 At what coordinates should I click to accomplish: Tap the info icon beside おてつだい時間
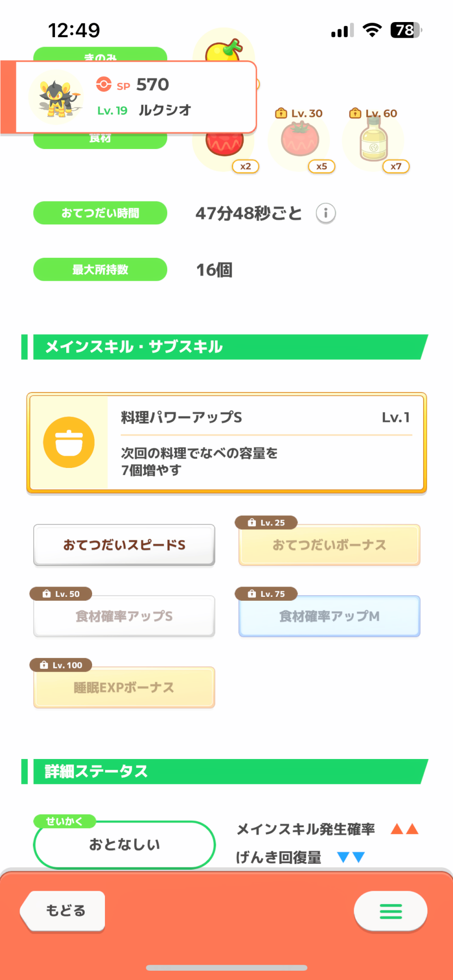[x=326, y=214]
